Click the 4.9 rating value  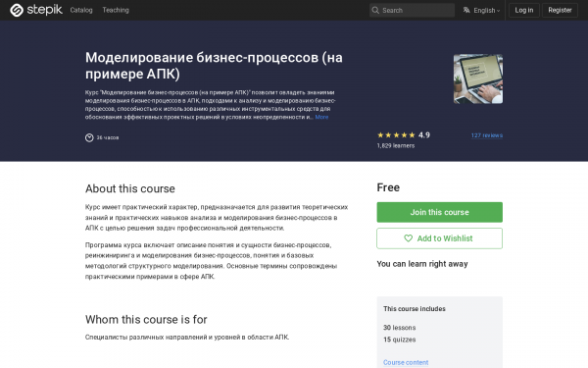(424, 135)
